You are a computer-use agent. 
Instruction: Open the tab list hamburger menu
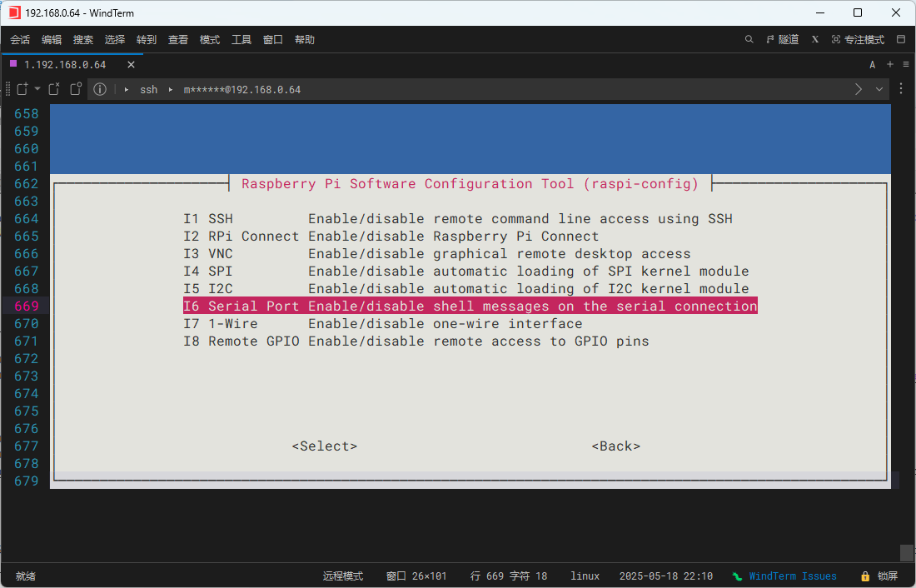905,64
